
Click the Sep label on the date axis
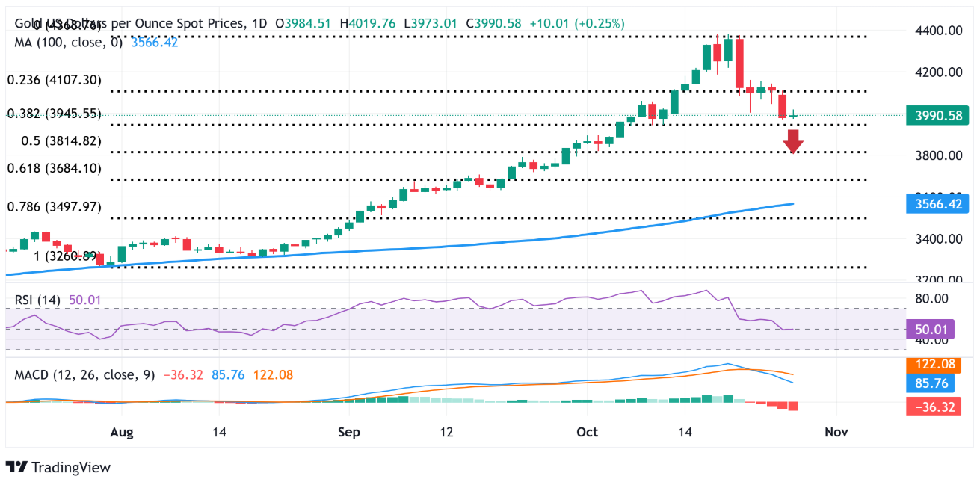(x=348, y=432)
